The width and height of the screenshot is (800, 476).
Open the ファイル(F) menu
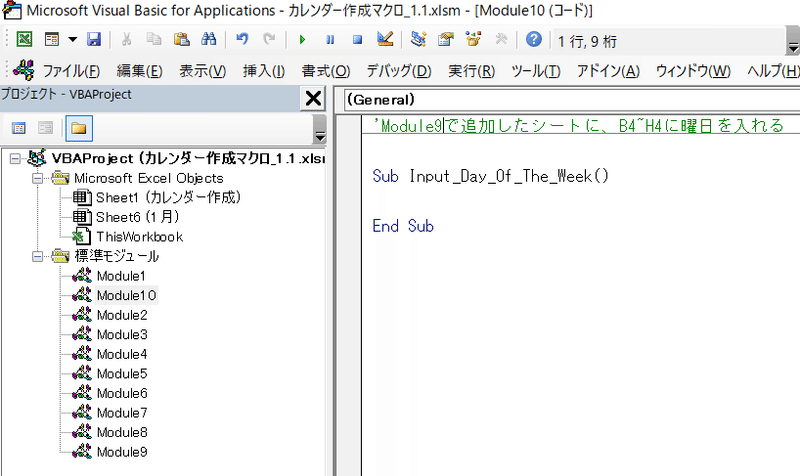71,71
